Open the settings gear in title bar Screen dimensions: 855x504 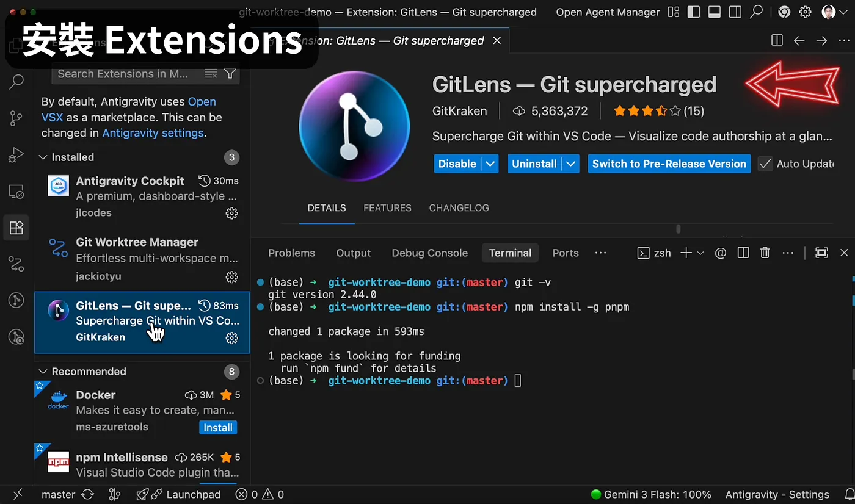806,12
